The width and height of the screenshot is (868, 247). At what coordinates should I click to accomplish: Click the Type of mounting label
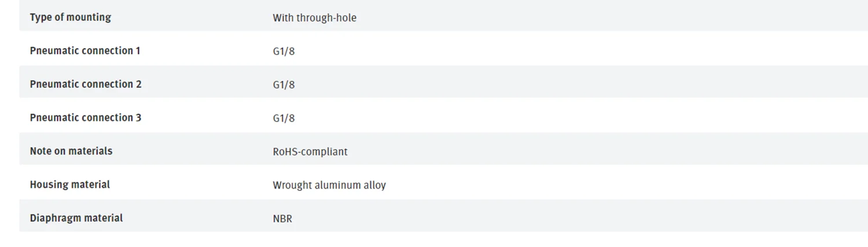(70, 17)
